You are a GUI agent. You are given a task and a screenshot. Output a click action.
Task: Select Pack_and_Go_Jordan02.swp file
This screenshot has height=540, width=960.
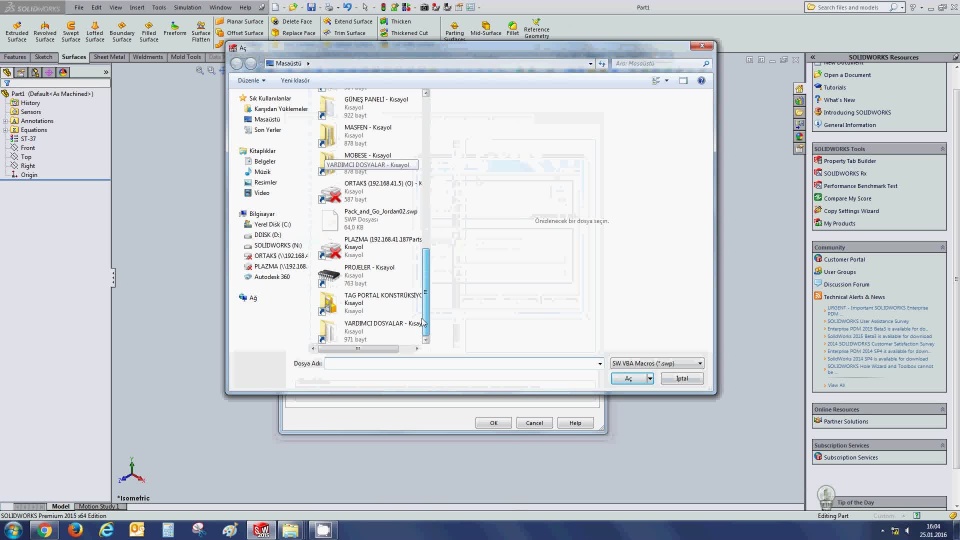pyautogui.click(x=369, y=220)
